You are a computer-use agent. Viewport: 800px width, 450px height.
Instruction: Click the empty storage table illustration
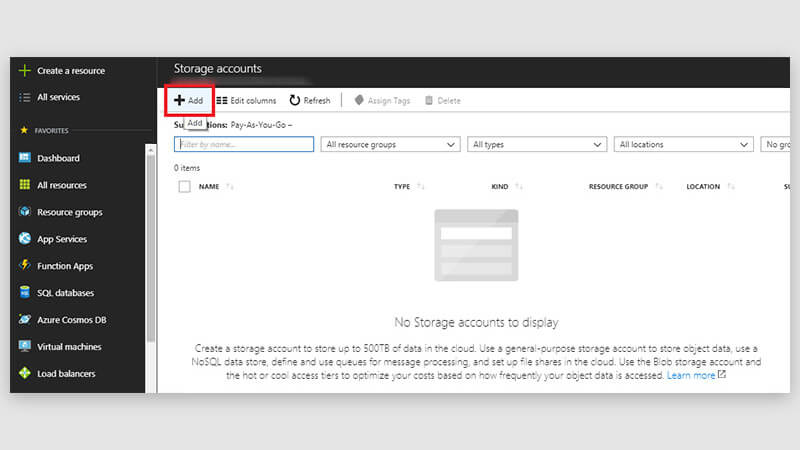click(x=476, y=245)
